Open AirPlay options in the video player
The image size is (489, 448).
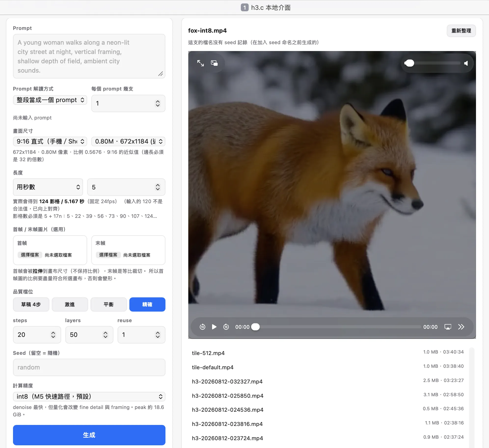(448, 327)
